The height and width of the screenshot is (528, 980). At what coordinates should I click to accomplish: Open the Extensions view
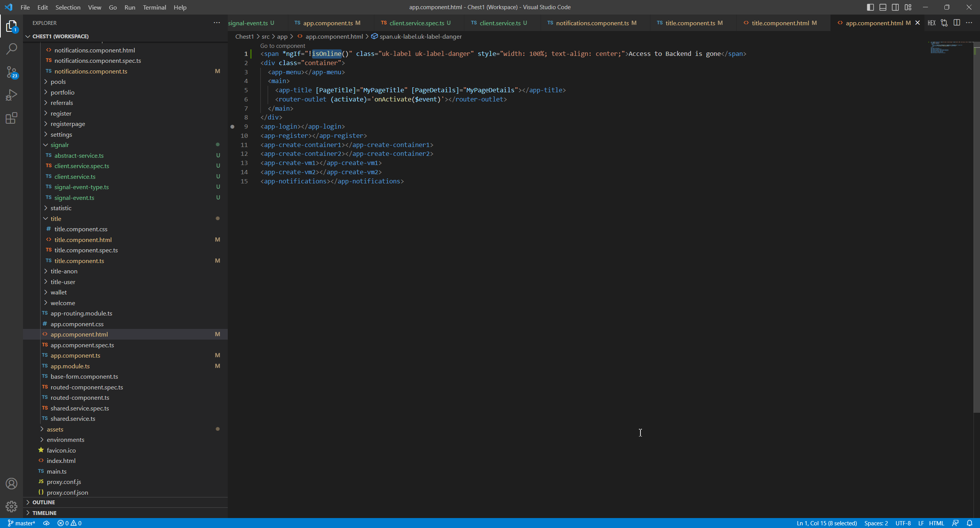pyautogui.click(x=11, y=118)
